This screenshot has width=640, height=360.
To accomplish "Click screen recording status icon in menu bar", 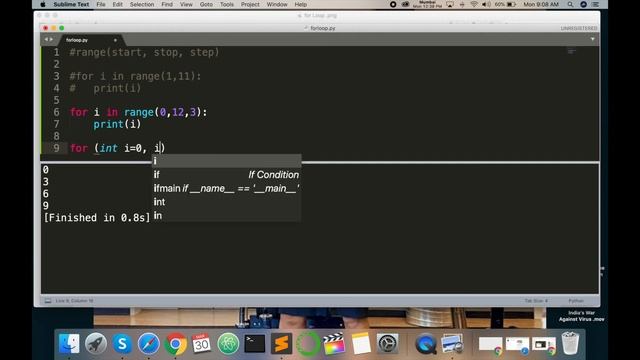I will (x=393, y=4).
